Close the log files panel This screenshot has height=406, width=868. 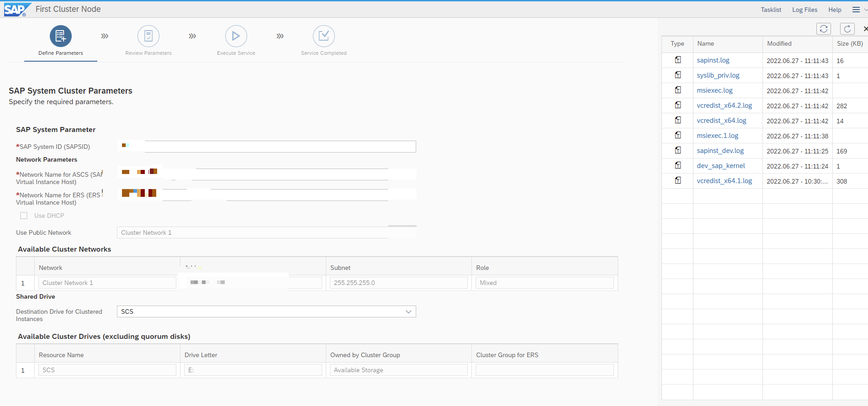pos(865,29)
